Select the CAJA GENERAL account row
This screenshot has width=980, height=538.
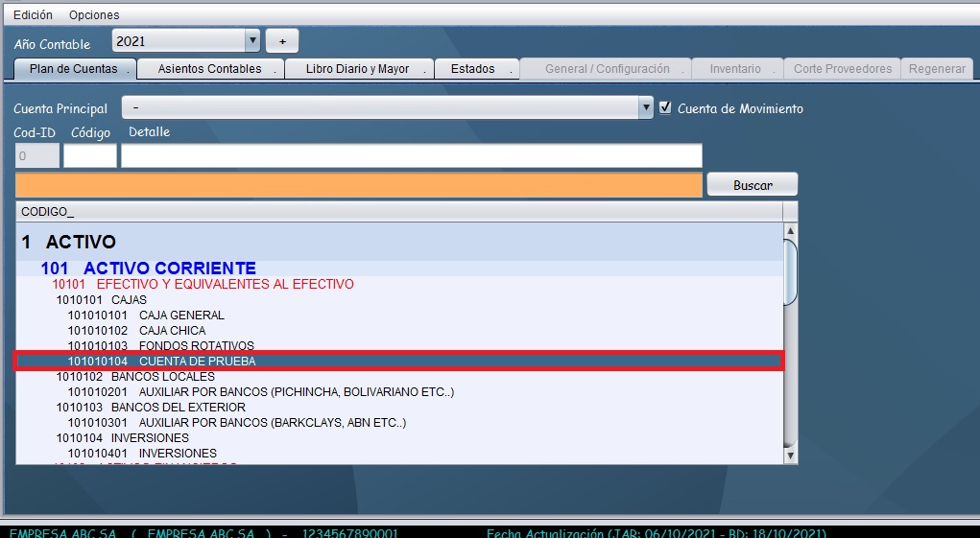(181, 316)
